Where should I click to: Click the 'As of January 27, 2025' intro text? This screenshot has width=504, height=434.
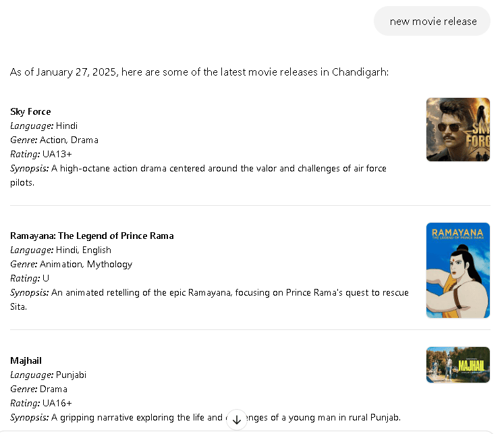tap(199, 72)
